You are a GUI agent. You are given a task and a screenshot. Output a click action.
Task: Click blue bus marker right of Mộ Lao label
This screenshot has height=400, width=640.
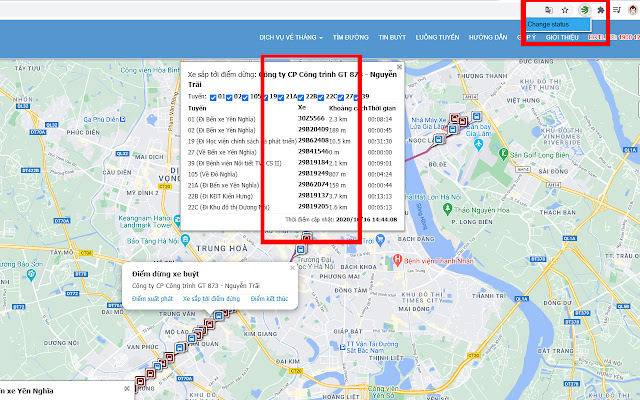pyautogui.click(x=192, y=338)
